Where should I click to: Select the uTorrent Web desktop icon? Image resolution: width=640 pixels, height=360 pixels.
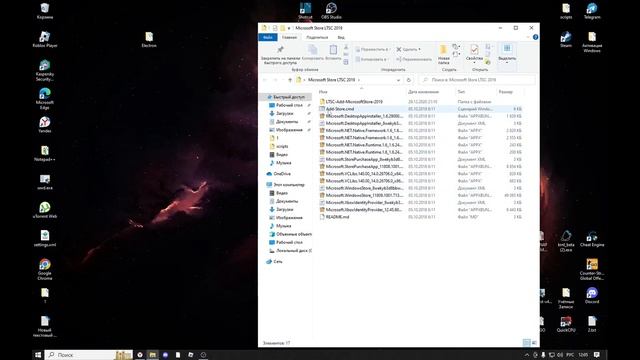pos(44,210)
